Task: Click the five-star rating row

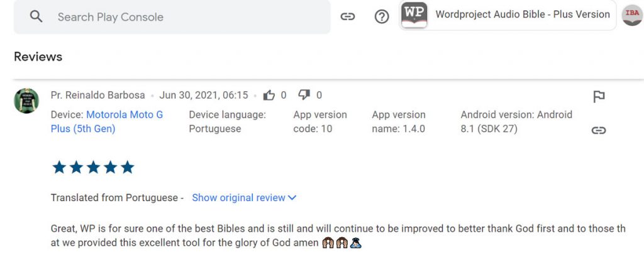Action: 93,167
